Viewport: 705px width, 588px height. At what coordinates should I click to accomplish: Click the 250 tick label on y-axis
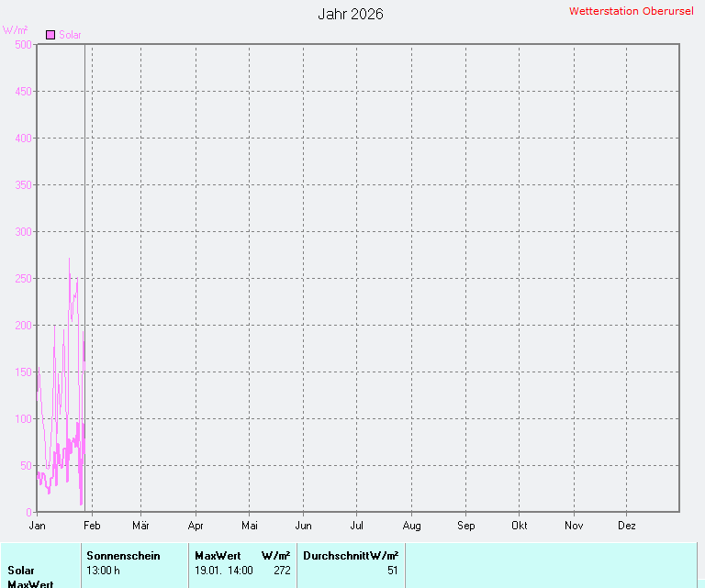[23, 278]
